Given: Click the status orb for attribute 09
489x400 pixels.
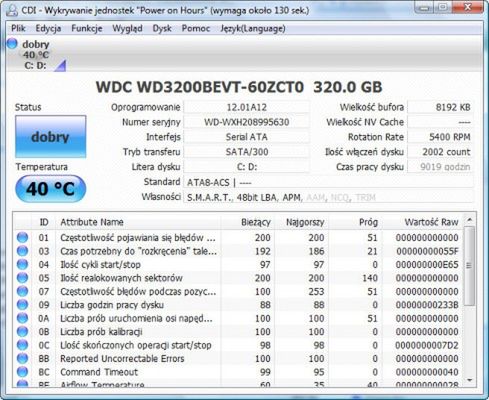Looking at the screenshot, I should (x=22, y=305).
